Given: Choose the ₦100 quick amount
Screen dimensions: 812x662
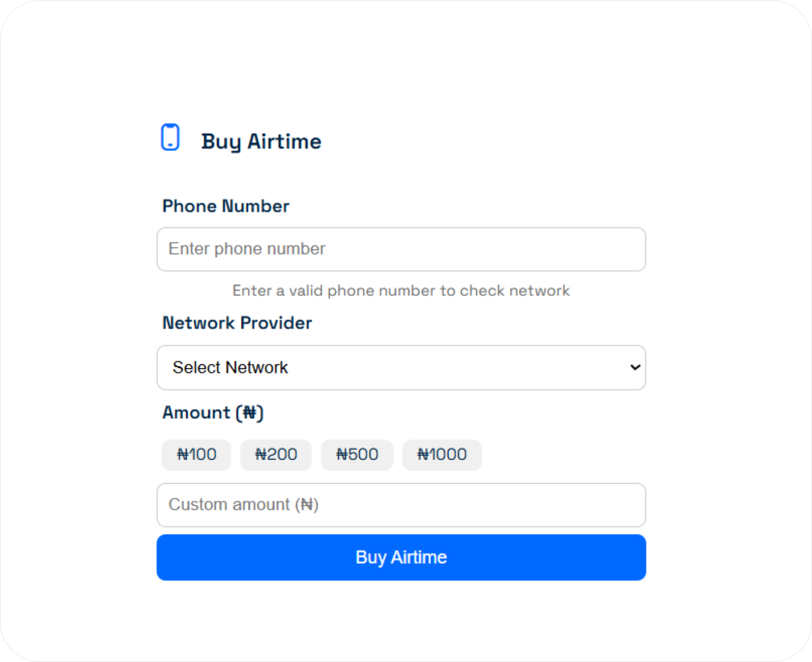Looking at the screenshot, I should point(196,454).
